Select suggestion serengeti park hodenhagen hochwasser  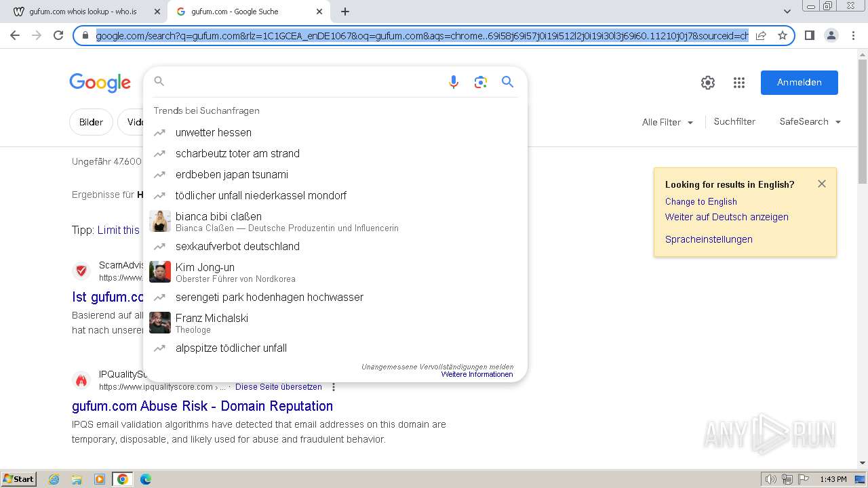[335, 298]
